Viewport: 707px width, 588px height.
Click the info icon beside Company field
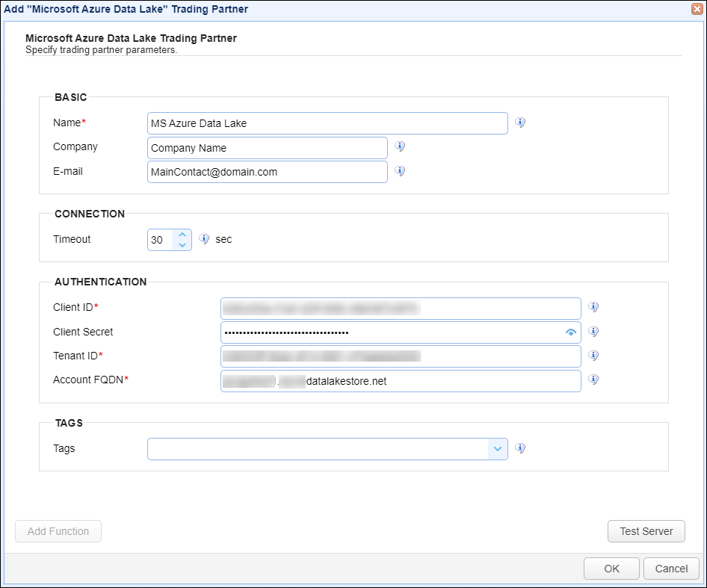[400, 147]
